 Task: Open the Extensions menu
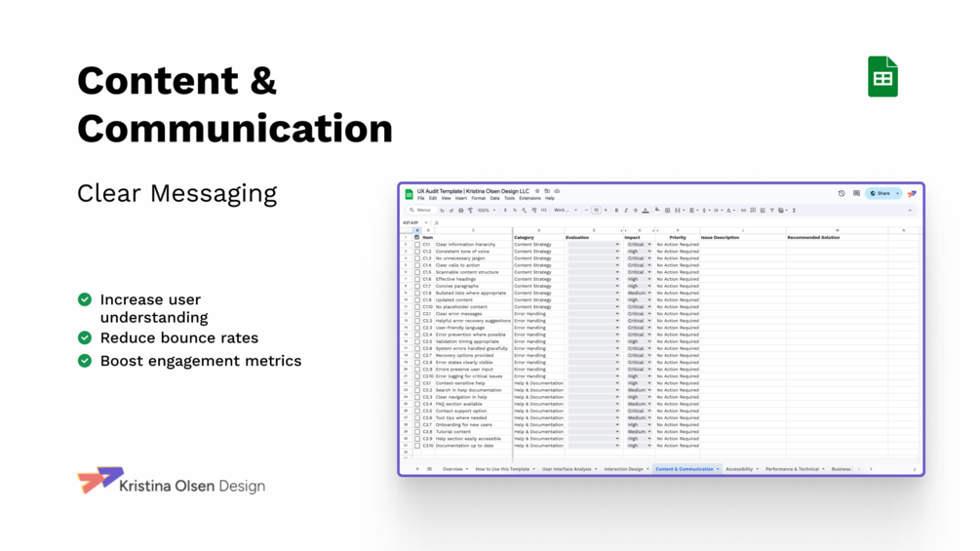[x=530, y=198]
